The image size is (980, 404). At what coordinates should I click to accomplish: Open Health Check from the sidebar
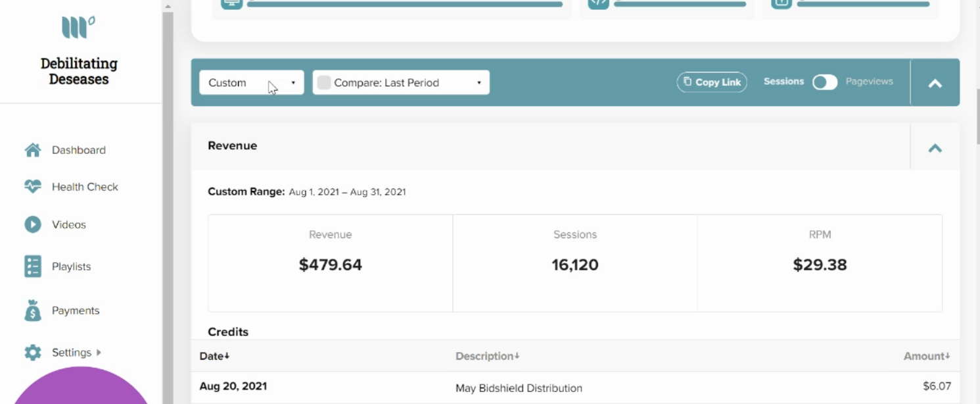85,187
